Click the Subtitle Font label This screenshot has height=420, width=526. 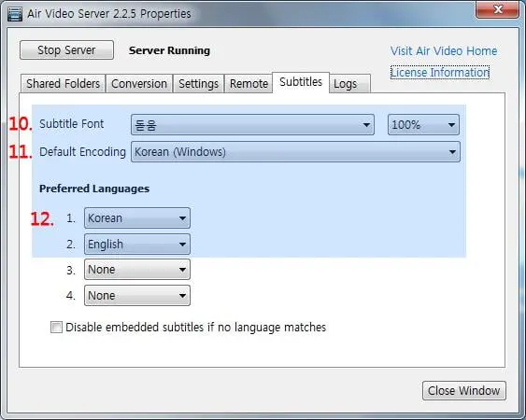pos(71,124)
